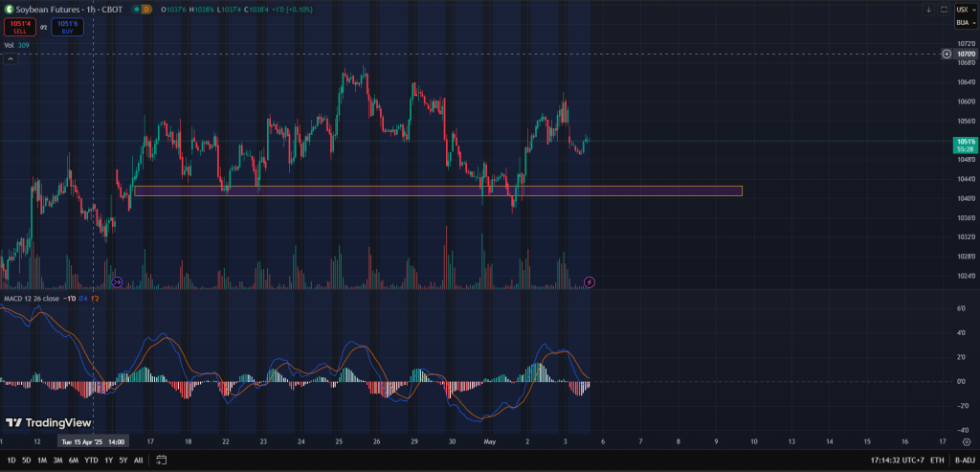This screenshot has width=980, height=472.
Task: Toggle the ETH session setting
Action: point(937,461)
